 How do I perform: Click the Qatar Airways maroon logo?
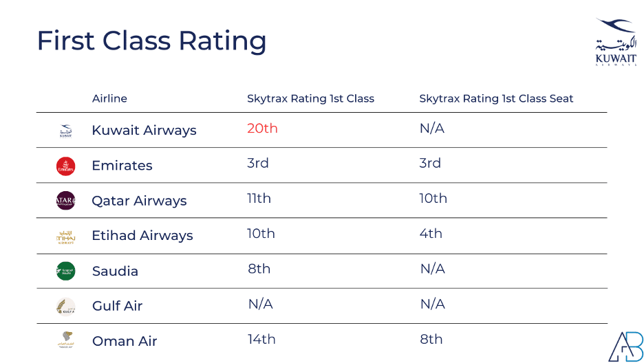[66, 201]
